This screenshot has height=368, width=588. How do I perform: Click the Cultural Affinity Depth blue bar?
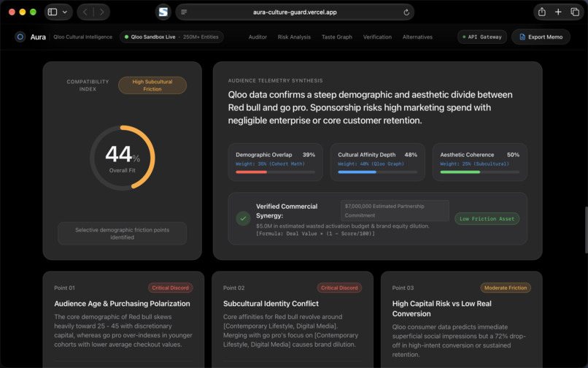(x=377, y=172)
